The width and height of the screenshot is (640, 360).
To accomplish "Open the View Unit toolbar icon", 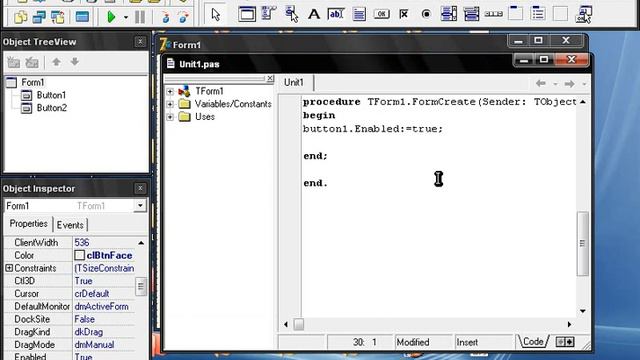I will coord(20,17).
